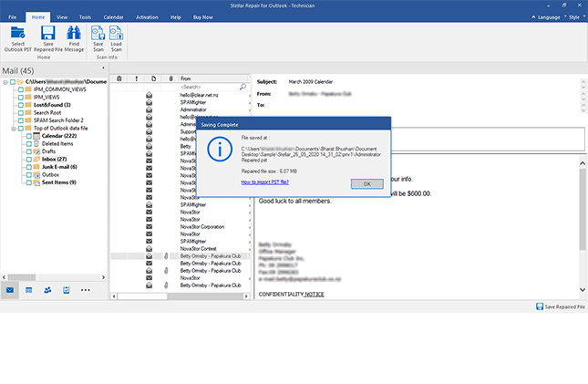Switch to the Calendar tab
This screenshot has width=588, height=384.
point(113,17)
